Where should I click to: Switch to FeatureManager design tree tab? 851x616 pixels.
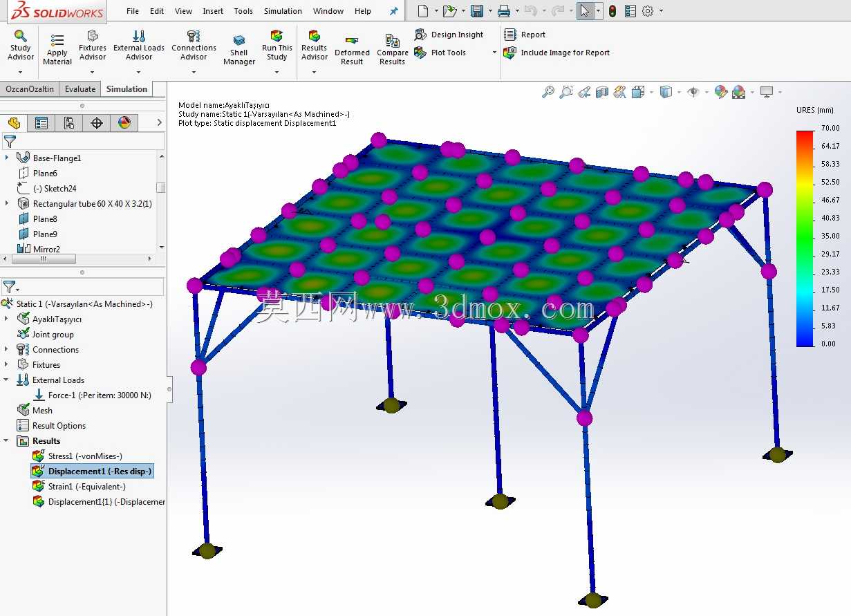click(14, 123)
